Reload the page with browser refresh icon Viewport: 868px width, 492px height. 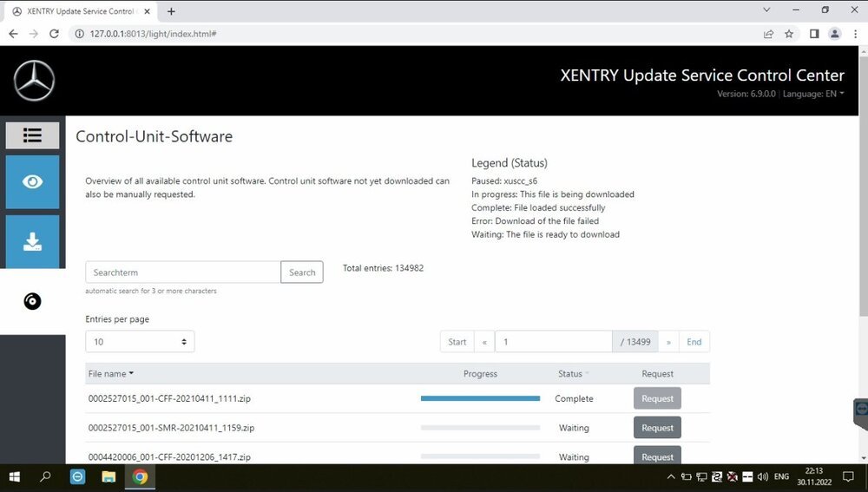pos(54,34)
